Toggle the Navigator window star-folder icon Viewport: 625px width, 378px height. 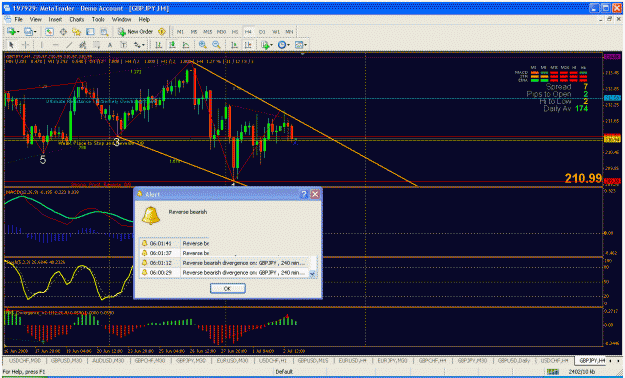coord(76,32)
